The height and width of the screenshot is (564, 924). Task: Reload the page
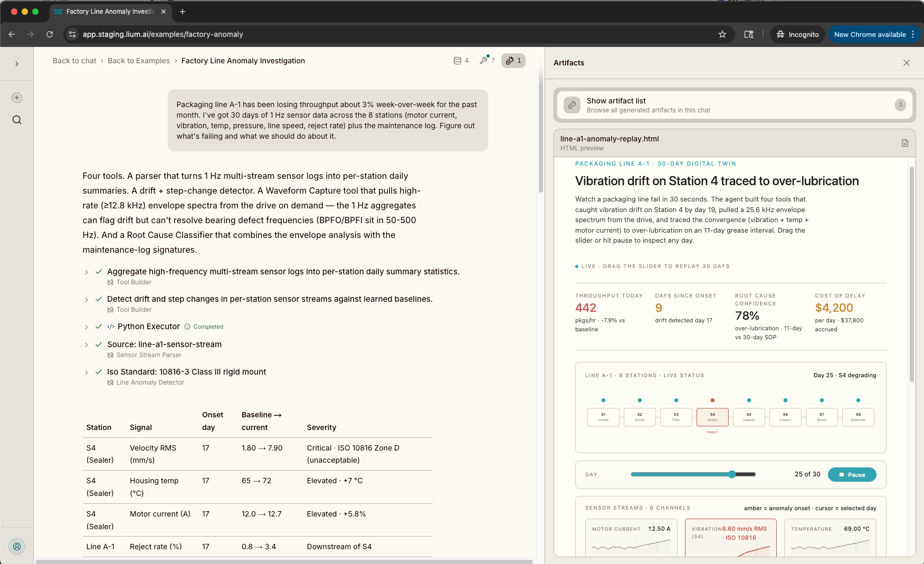[50, 34]
